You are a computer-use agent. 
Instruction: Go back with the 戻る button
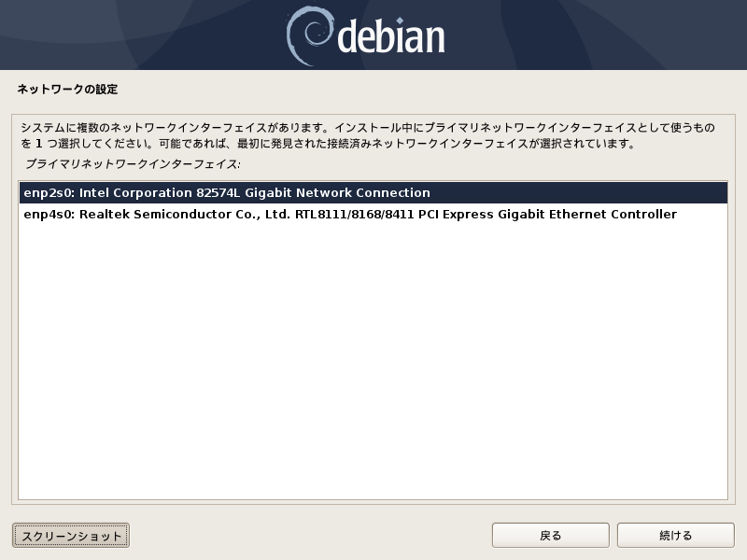[x=551, y=536]
